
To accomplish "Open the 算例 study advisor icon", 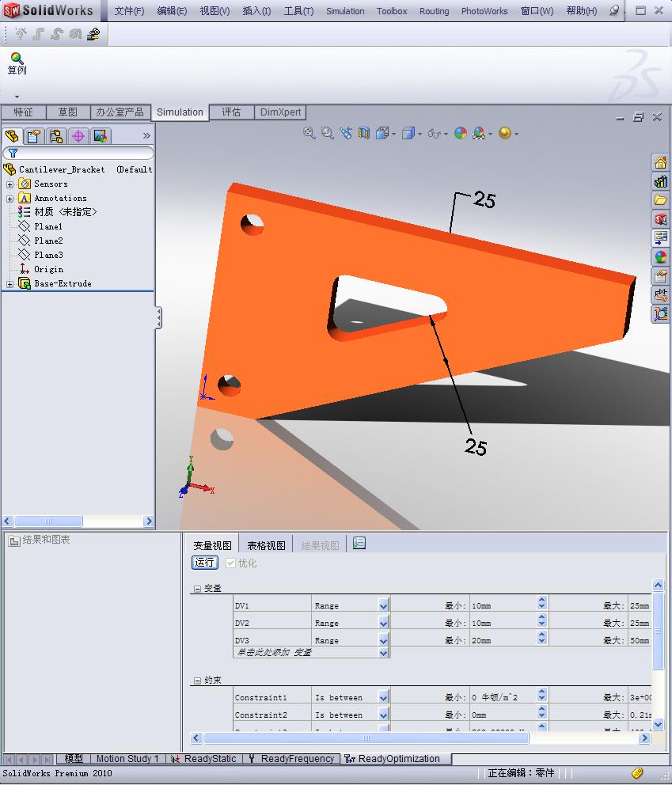I will coord(17,63).
